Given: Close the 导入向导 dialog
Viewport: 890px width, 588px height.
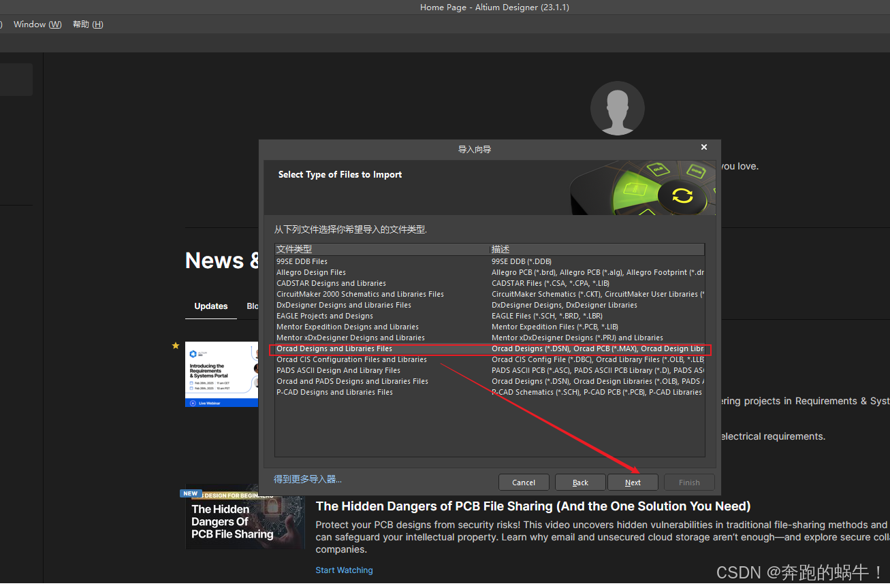Looking at the screenshot, I should coord(704,148).
